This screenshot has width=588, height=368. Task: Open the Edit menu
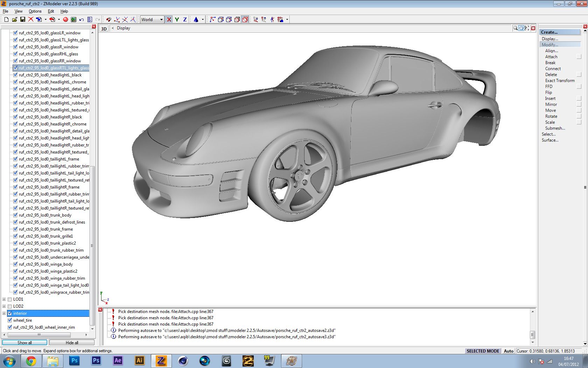coord(51,11)
